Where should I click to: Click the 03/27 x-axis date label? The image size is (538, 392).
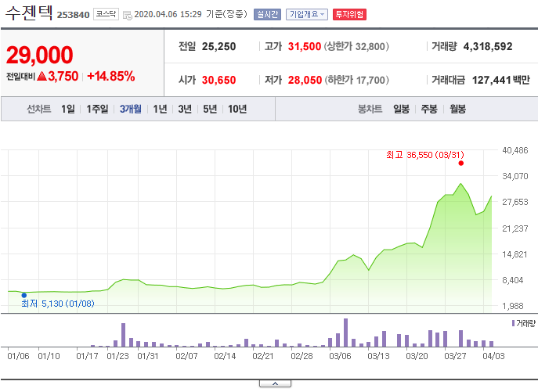click(x=455, y=356)
